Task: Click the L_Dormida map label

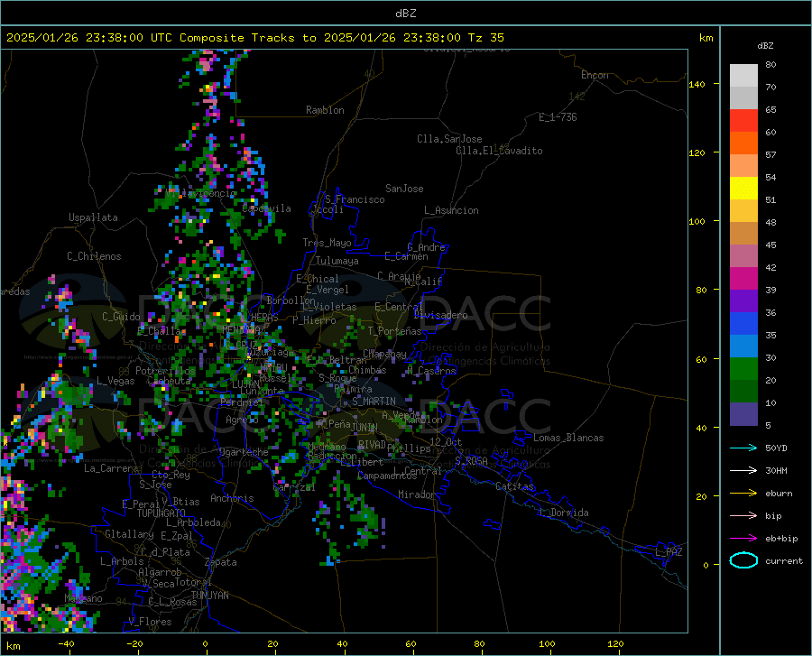Action: coord(563,513)
